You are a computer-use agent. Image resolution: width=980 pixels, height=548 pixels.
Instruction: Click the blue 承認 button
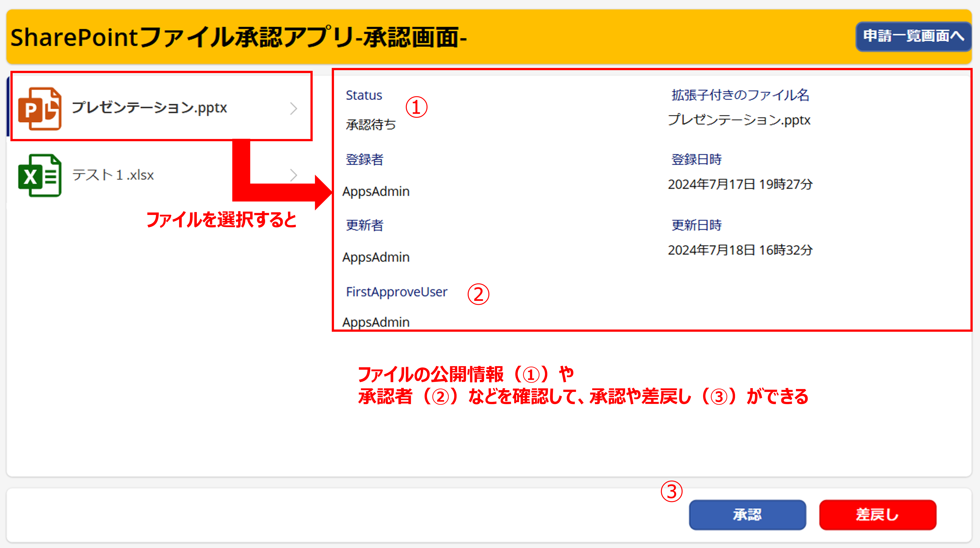click(x=747, y=514)
